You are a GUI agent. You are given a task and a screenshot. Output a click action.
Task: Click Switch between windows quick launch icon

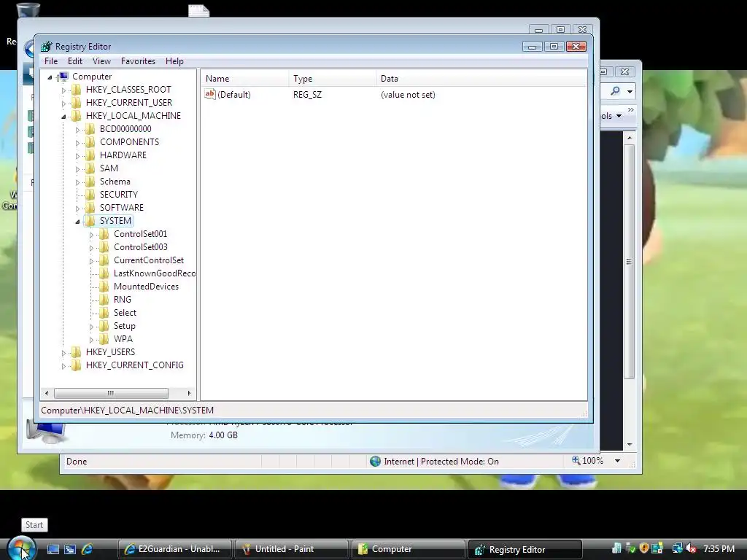70,549
